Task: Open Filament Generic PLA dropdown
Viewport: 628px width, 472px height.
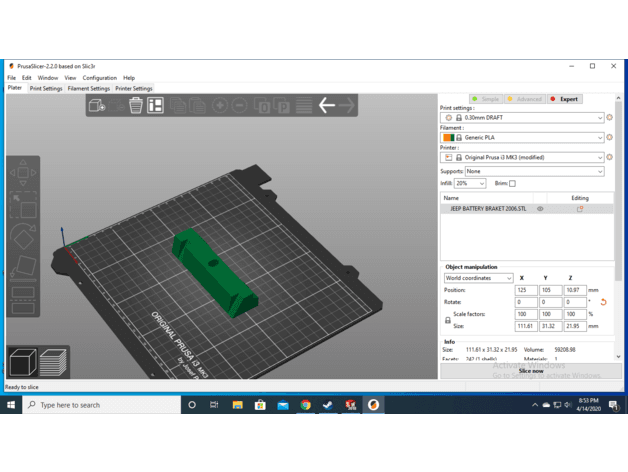Action: pos(522,137)
